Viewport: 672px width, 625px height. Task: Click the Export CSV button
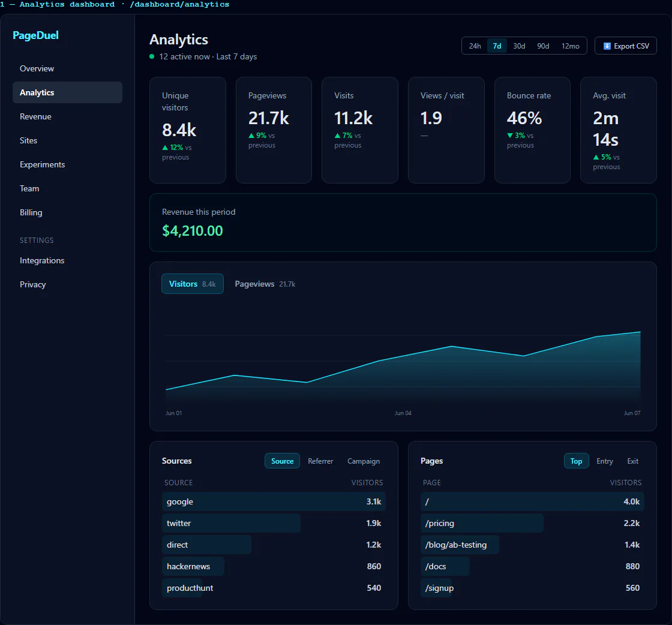(626, 46)
